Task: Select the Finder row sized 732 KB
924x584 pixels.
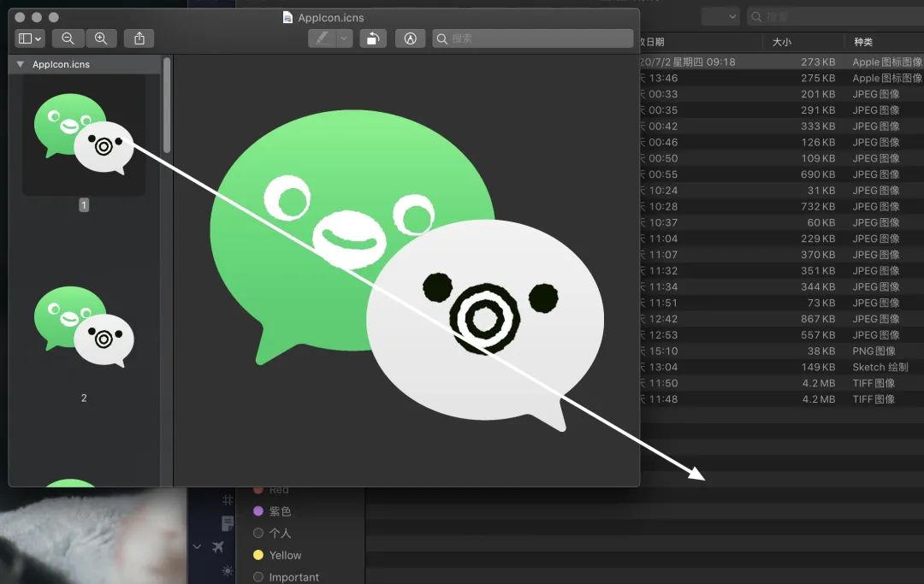Action: point(782,207)
